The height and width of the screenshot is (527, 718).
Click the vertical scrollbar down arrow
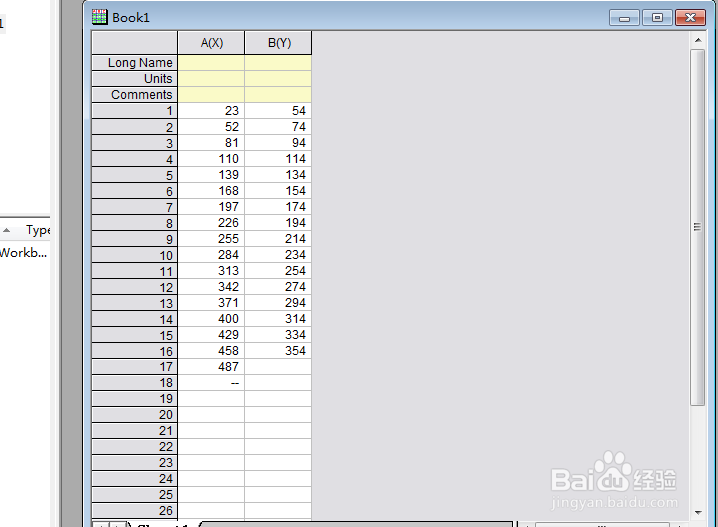click(x=698, y=513)
